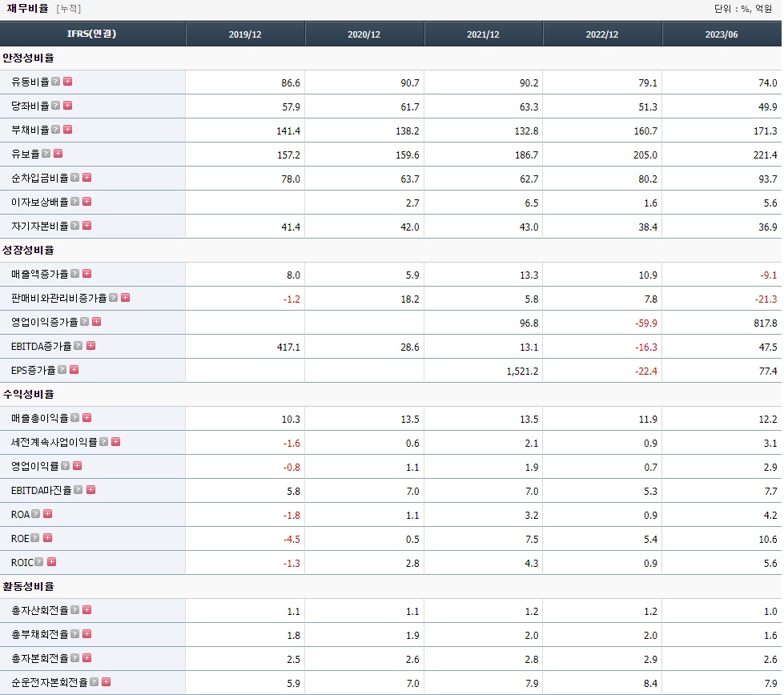Click plus icon beside ROA
Screen dimensions: 784x695
[48, 513]
